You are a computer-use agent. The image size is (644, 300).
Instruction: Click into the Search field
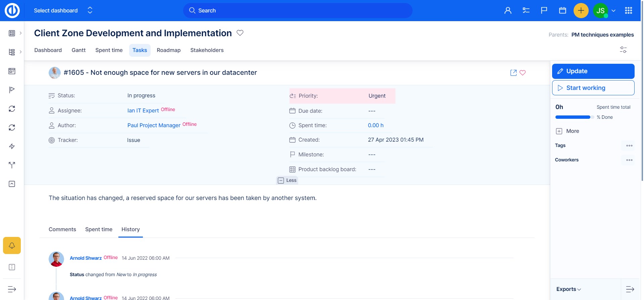point(298,11)
